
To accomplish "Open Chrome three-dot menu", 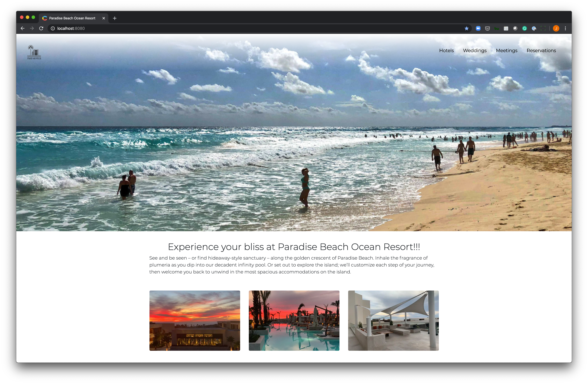I will pos(565,28).
